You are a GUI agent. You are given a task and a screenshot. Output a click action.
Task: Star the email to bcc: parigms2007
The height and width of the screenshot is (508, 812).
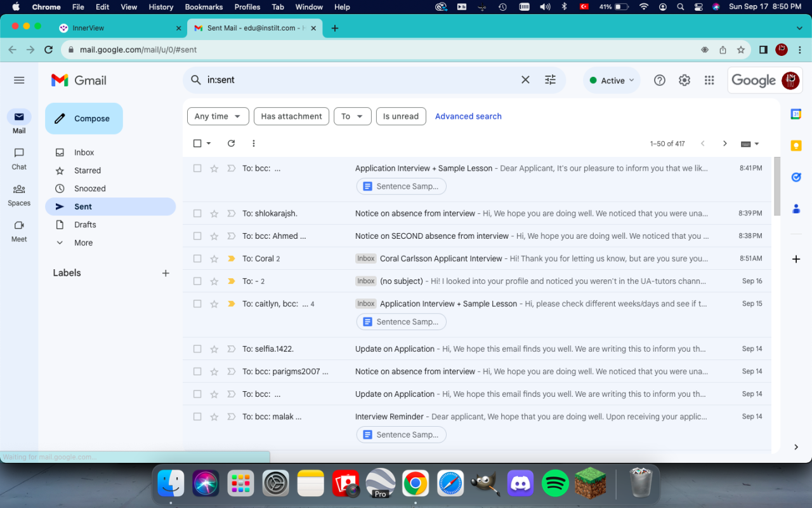(x=214, y=371)
